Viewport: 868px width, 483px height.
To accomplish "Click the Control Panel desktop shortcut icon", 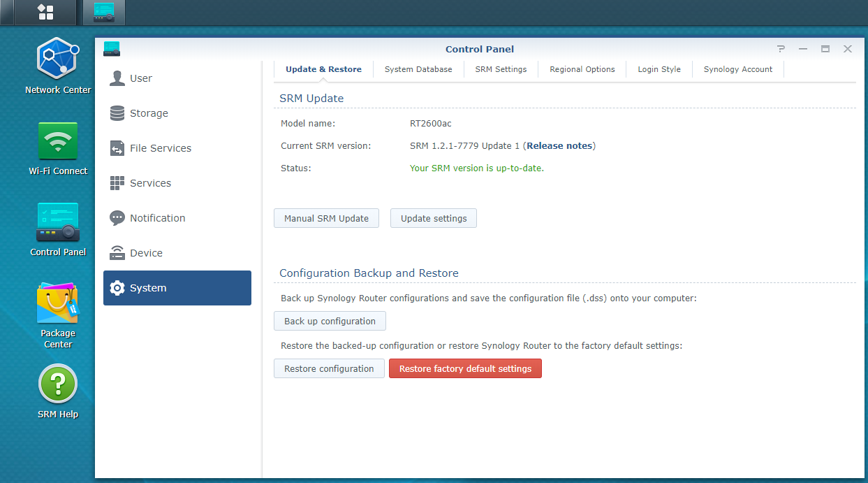I will point(57,222).
